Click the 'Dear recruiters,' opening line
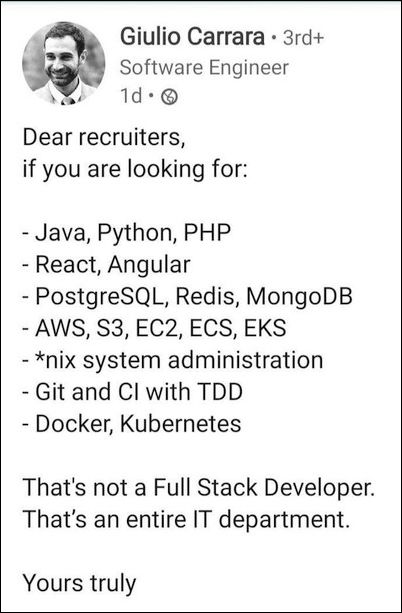The width and height of the screenshot is (402, 613). pyautogui.click(x=104, y=139)
